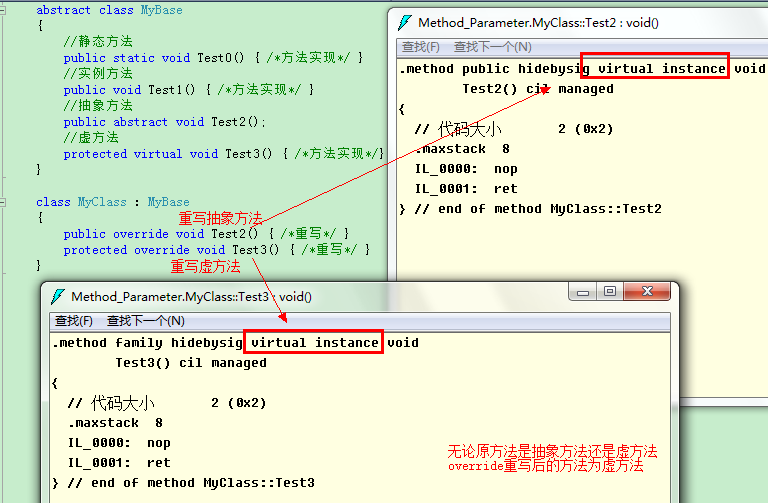Click the 'public abstract void Test2();' line

pyautogui.click(x=165, y=121)
